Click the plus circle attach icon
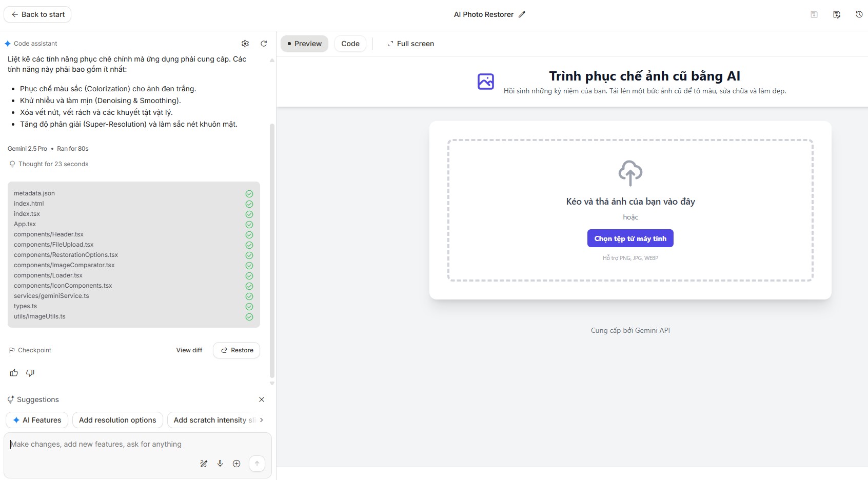This screenshot has width=868, height=480. point(236,464)
